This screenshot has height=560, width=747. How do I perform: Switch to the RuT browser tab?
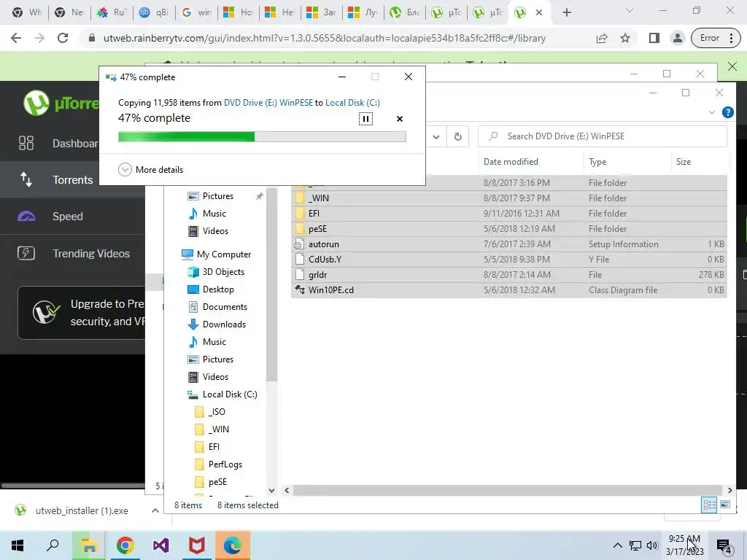[112, 12]
